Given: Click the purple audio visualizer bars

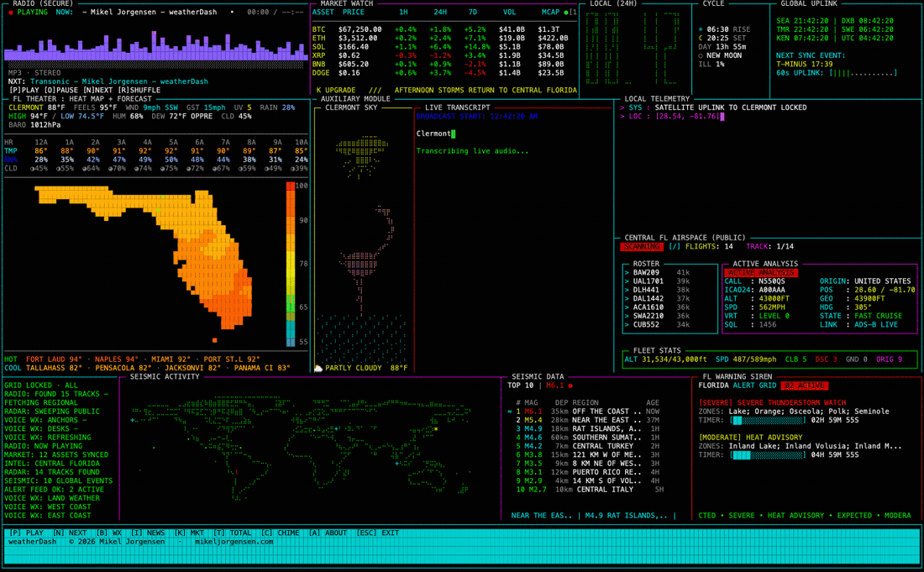Looking at the screenshot, I should (x=155, y=46).
